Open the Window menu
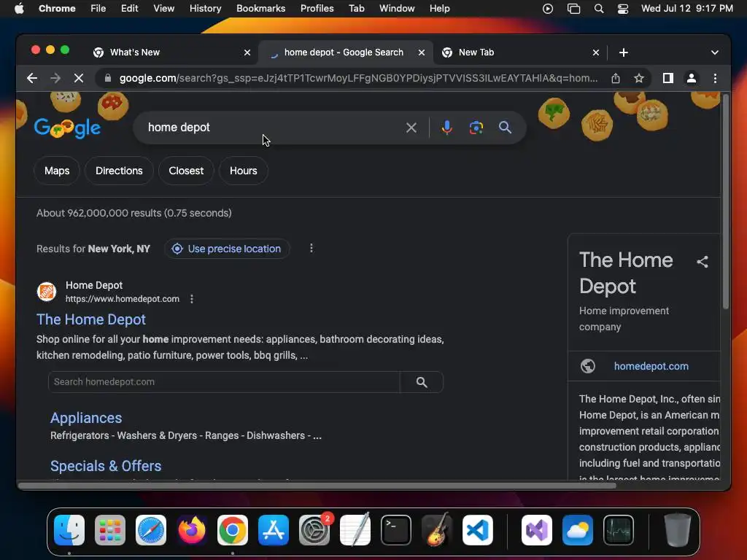This screenshot has height=560, width=747. click(x=397, y=9)
